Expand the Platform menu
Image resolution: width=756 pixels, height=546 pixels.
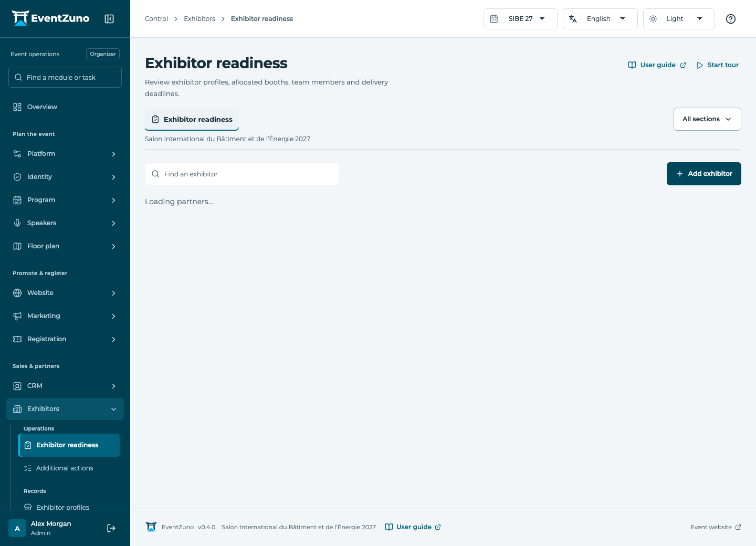(x=65, y=154)
